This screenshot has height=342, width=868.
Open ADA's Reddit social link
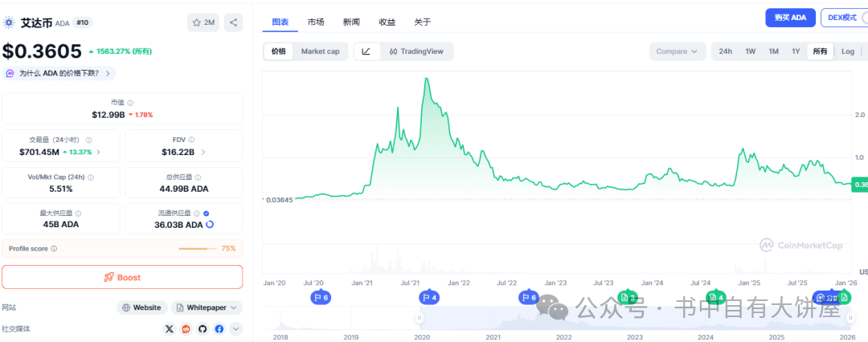pyautogui.click(x=186, y=328)
